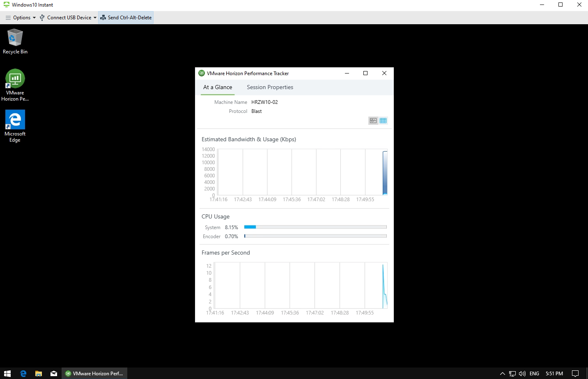The image size is (588, 379).
Task: Click Performance Tracker title bar app icon
Action: point(202,73)
